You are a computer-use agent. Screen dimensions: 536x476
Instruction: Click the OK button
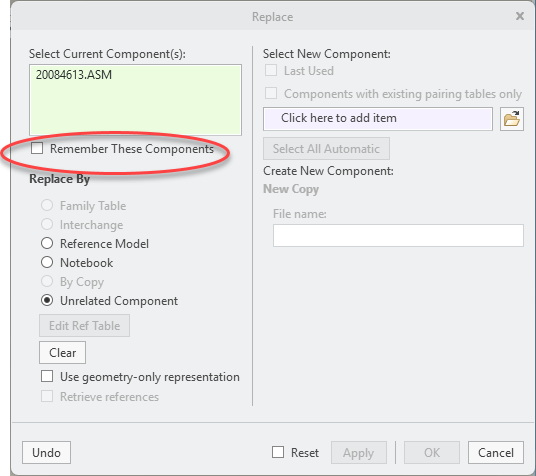[x=432, y=452]
